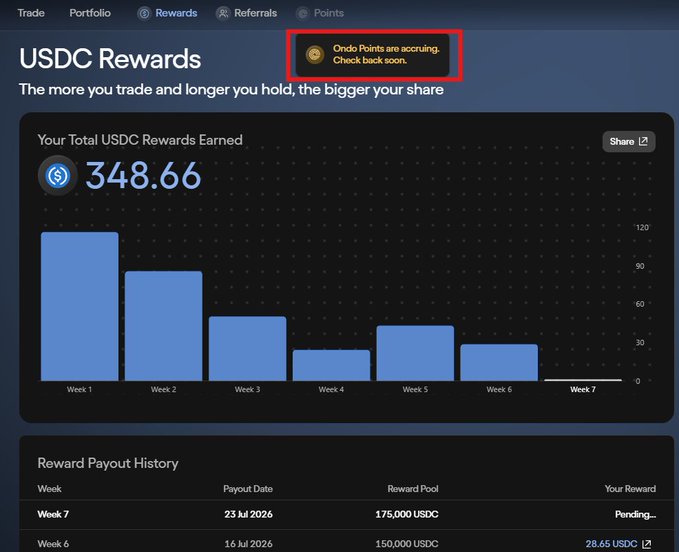Click the Reward Pool column header
Image resolution: width=679 pixels, height=552 pixels.
[413, 489]
